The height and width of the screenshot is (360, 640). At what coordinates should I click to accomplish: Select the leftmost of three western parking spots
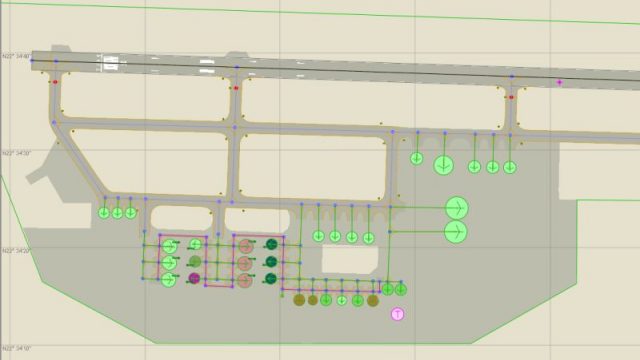click(104, 213)
